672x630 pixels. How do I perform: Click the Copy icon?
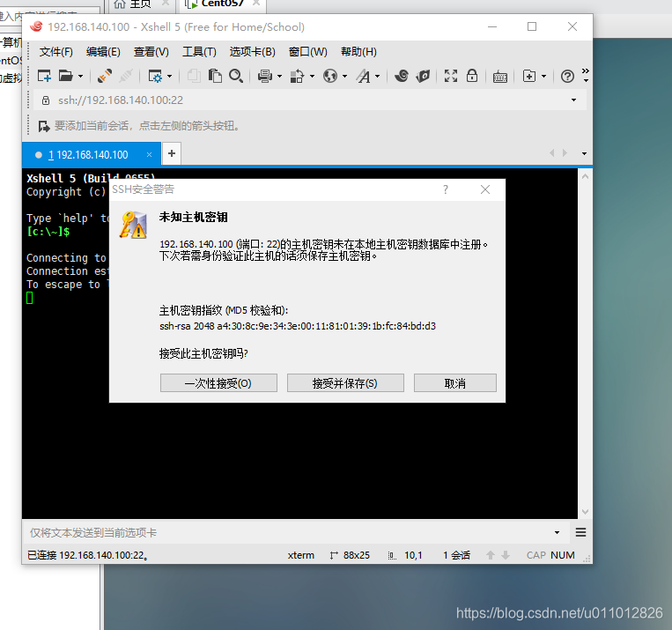tap(194, 76)
